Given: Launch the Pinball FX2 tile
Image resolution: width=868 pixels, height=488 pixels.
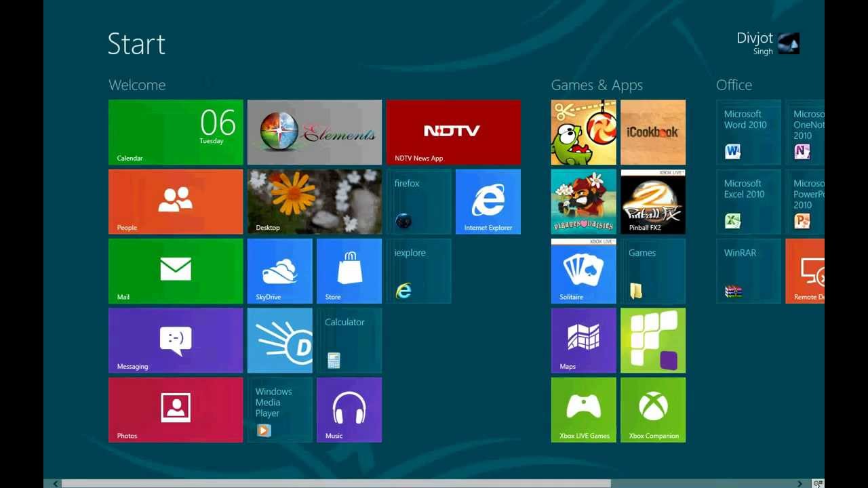Looking at the screenshot, I should (x=653, y=202).
